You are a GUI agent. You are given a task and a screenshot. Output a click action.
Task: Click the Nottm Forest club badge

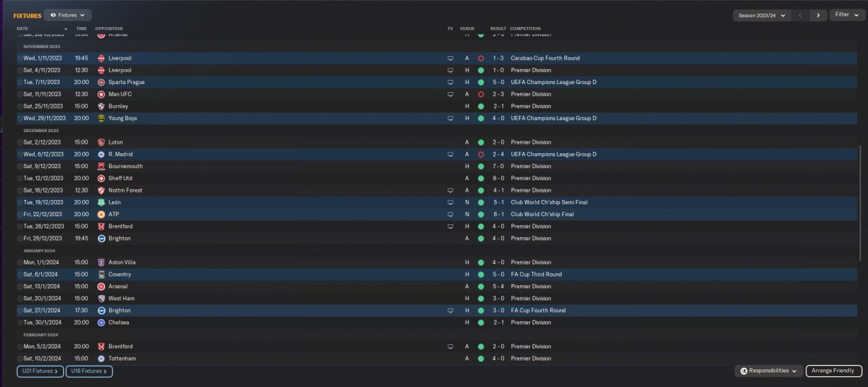pos(101,190)
